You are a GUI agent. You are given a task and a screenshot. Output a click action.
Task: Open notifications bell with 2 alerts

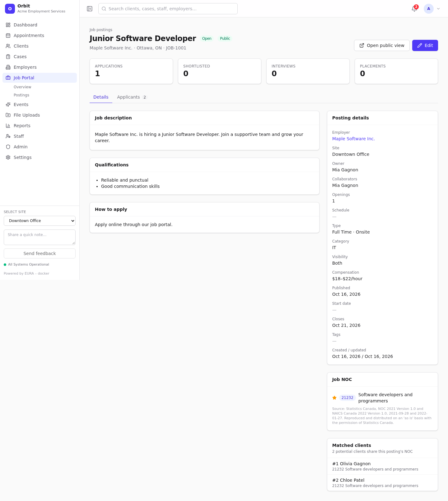click(414, 9)
